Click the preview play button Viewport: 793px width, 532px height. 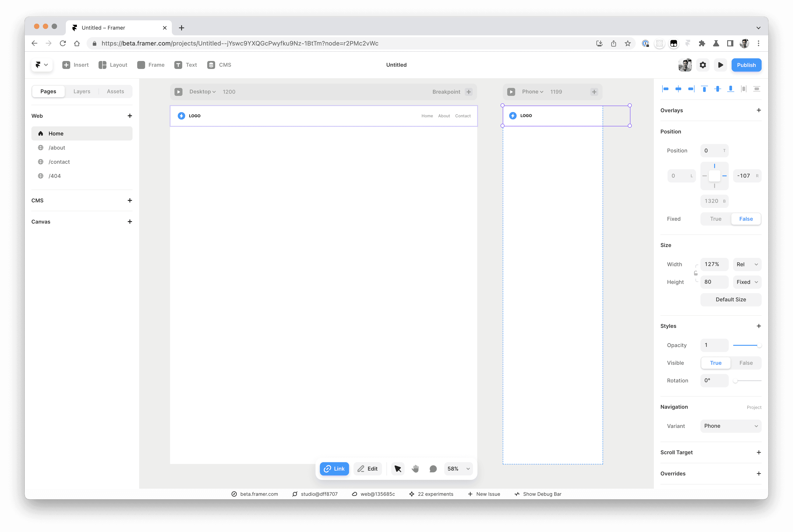720,65
